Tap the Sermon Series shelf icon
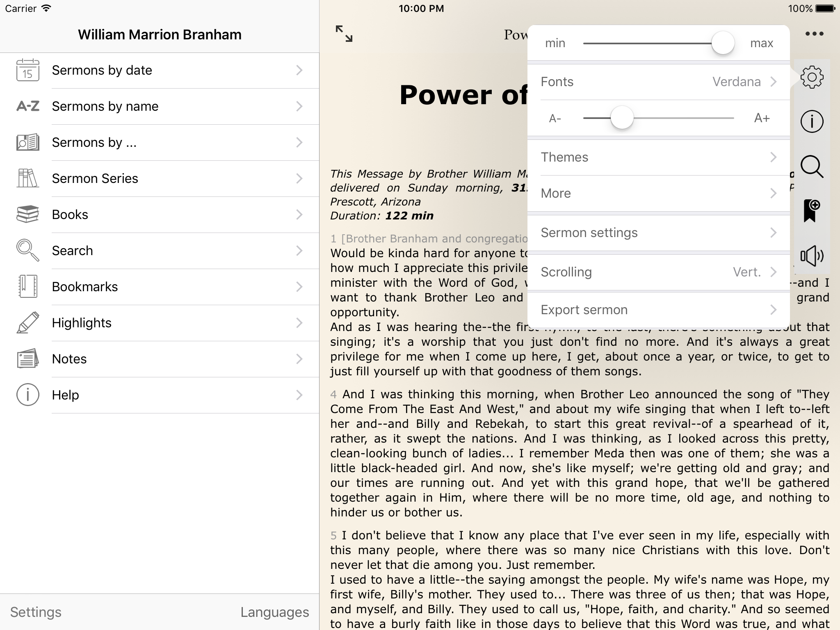Viewport: 840px width, 630px height. tap(27, 178)
